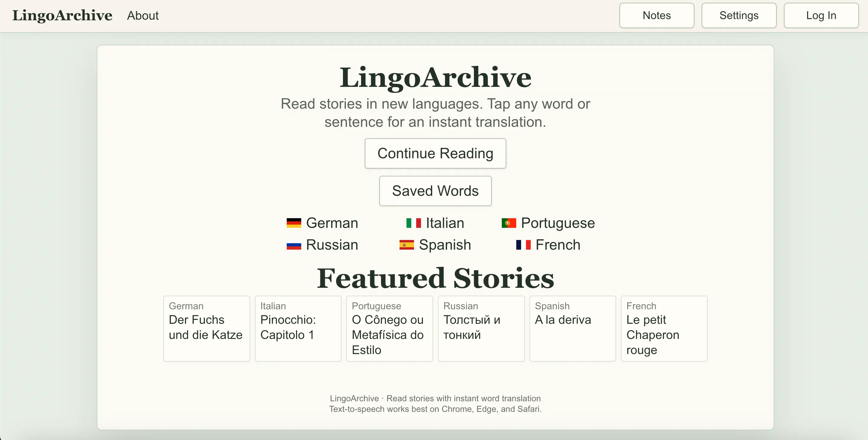Select the French language link
This screenshot has height=440, width=868.
point(548,245)
